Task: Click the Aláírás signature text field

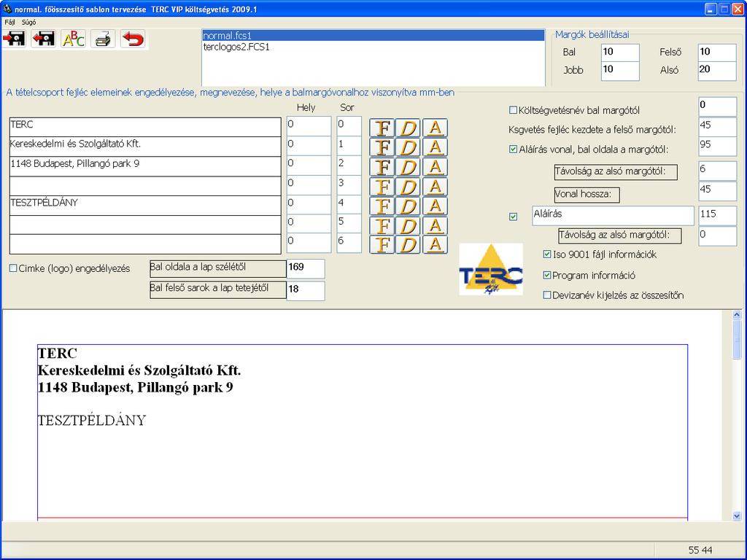Action: click(613, 216)
